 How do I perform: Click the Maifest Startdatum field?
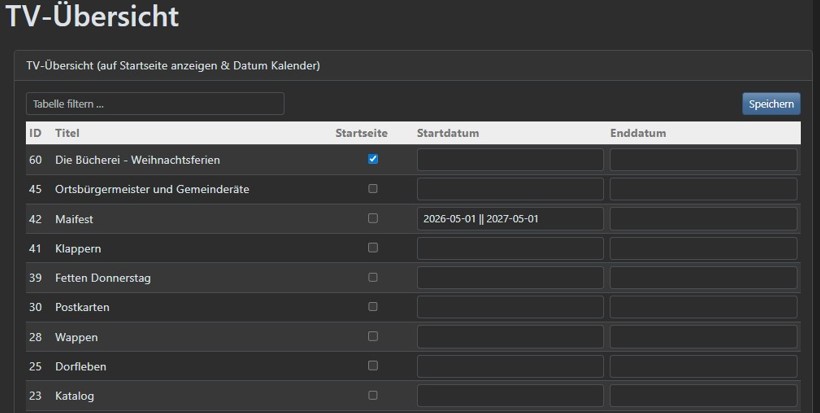(510, 219)
